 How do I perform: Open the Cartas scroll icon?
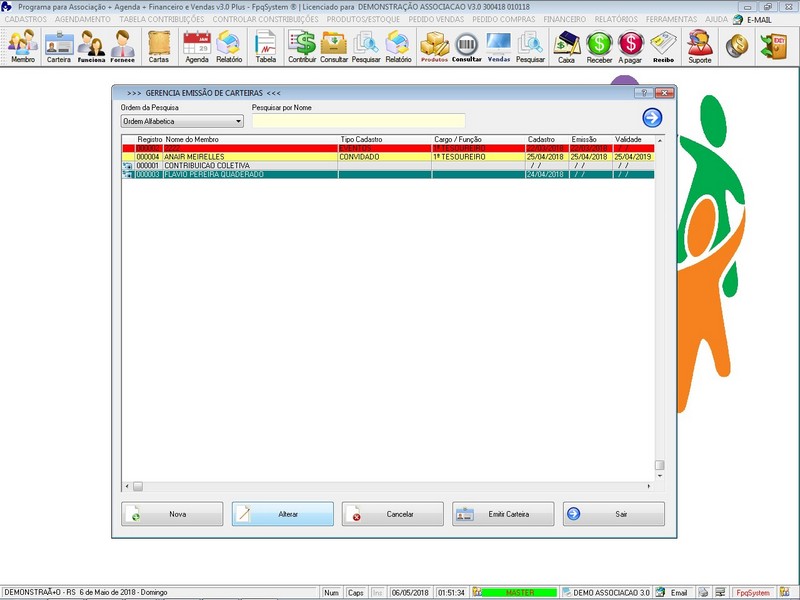pos(159,46)
